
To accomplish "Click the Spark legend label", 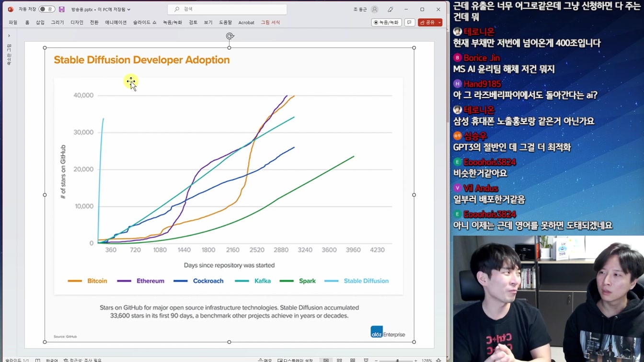I will tap(307, 281).
